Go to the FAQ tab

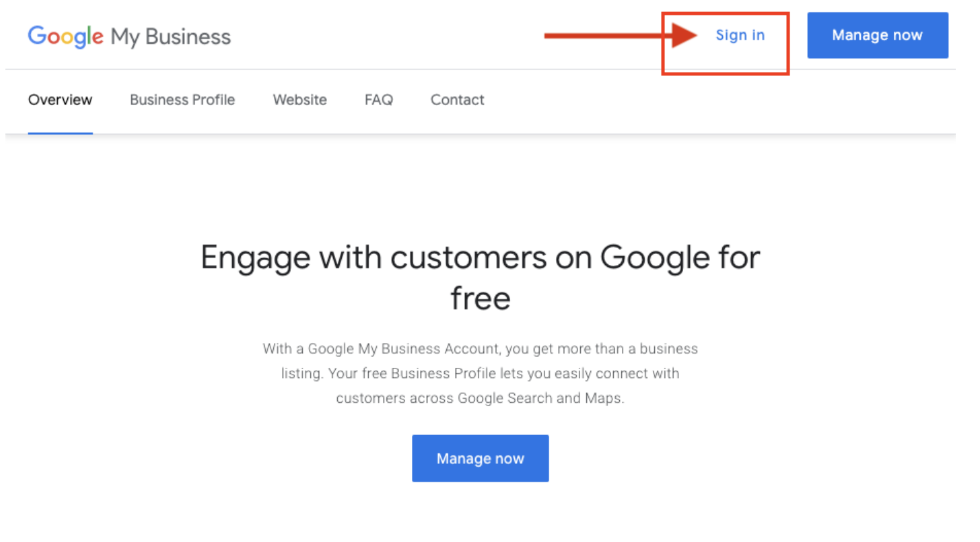[x=379, y=100]
